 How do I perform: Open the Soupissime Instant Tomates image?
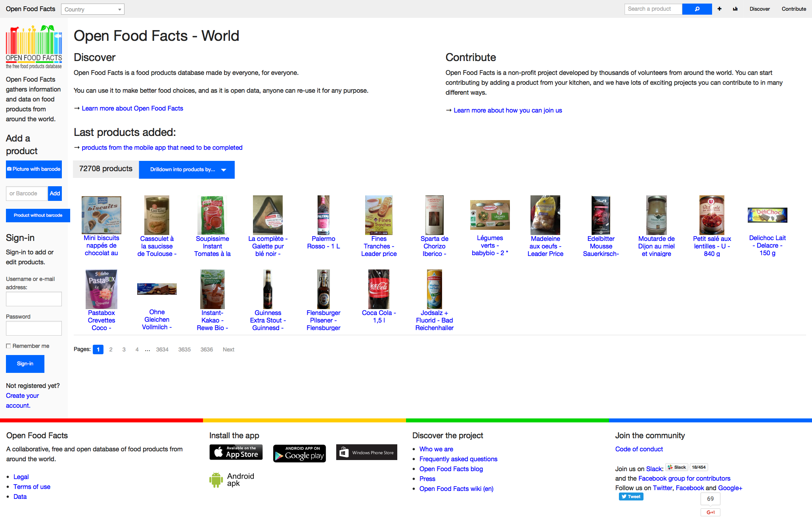pos(213,215)
